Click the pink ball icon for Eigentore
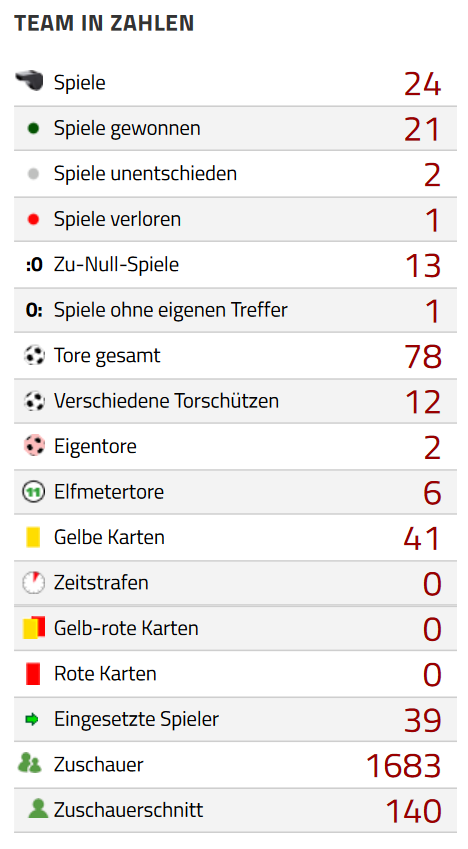The height and width of the screenshot is (849, 468). coord(34,447)
